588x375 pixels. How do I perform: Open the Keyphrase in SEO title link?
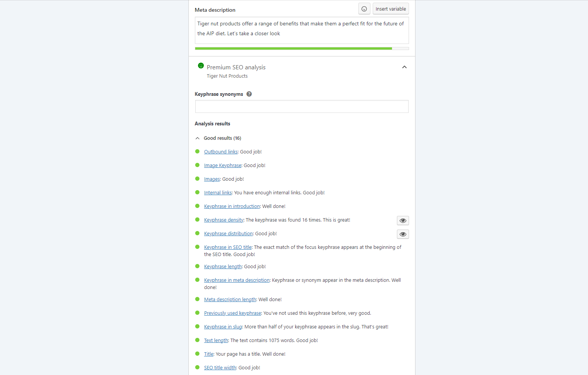(228, 247)
